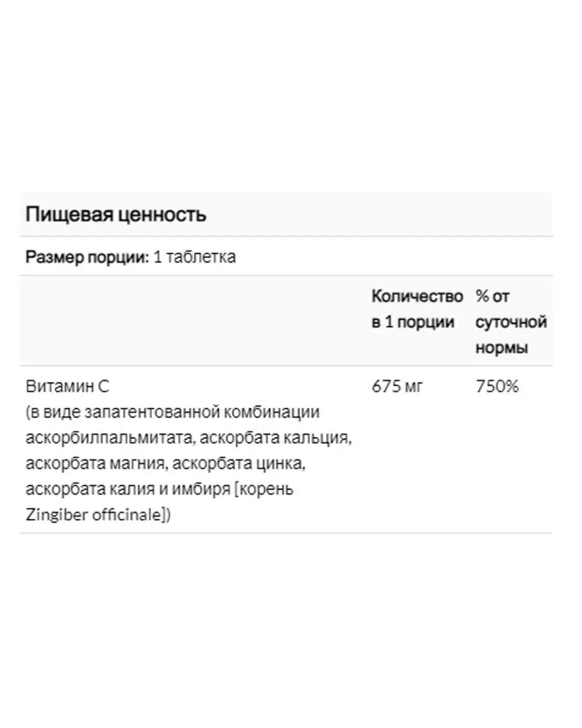Select "суточной" in the daily value header

click(x=511, y=322)
